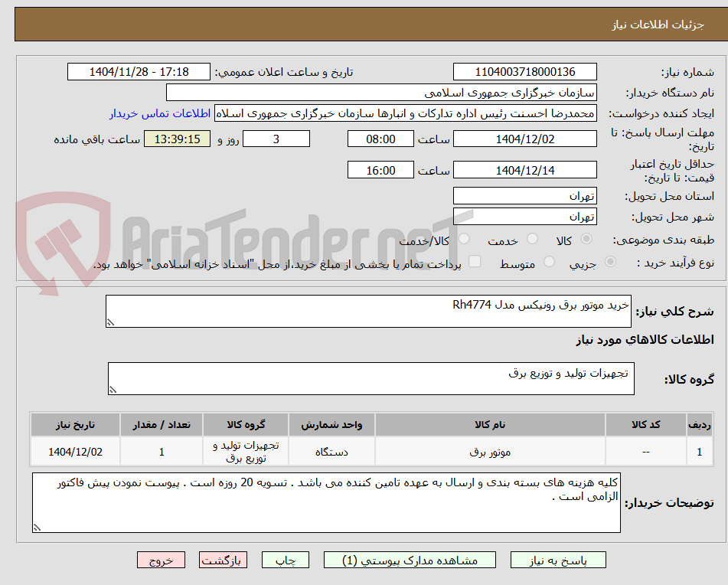Click the دستگاه unit cell
The width and height of the screenshot is (728, 585).
click(x=331, y=451)
